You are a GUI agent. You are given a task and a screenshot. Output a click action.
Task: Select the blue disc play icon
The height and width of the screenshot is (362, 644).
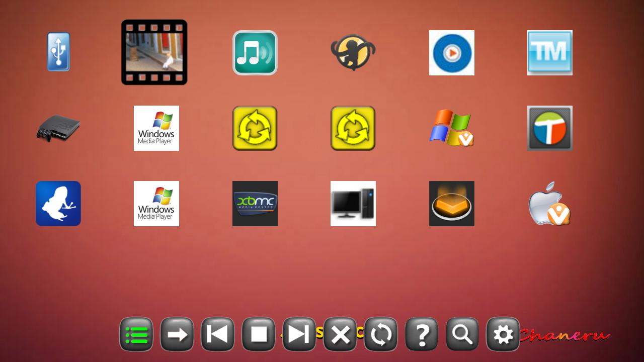452,53
